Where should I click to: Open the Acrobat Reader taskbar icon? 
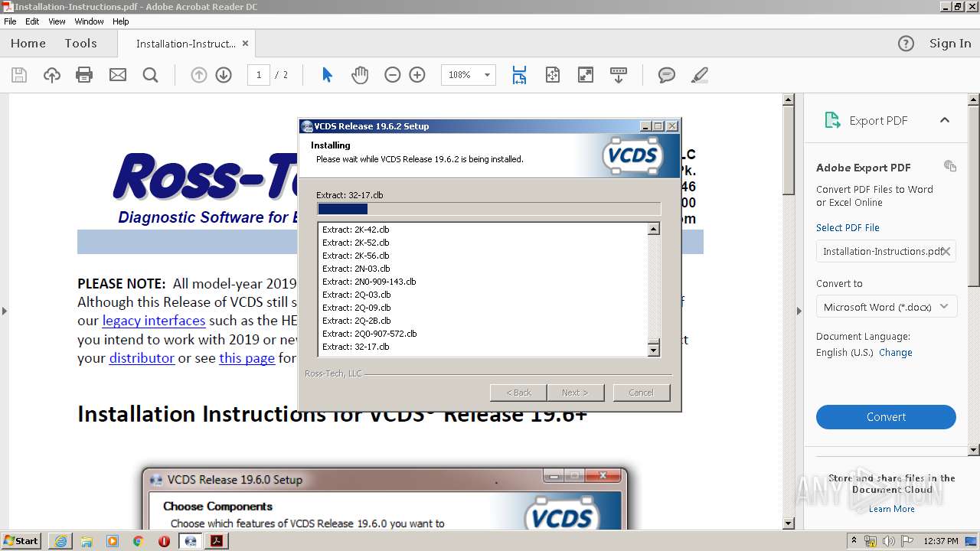[x=217, y=541]
